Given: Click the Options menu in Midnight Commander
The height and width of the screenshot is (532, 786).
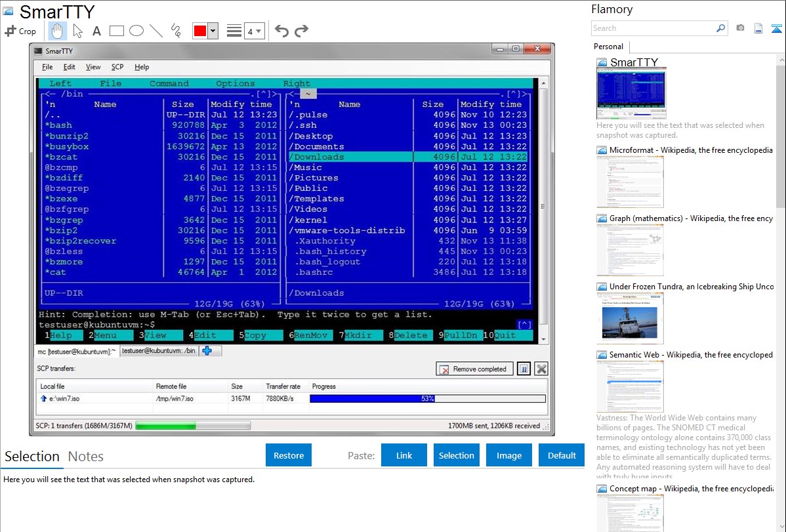Looking at the screenshot, I should click(x=235, y=83).
